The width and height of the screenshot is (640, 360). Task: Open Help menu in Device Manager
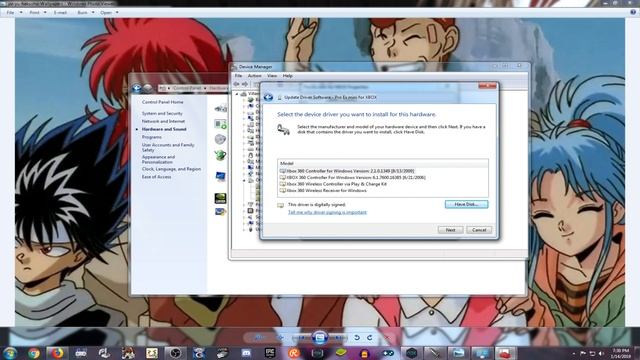[287, 76]
